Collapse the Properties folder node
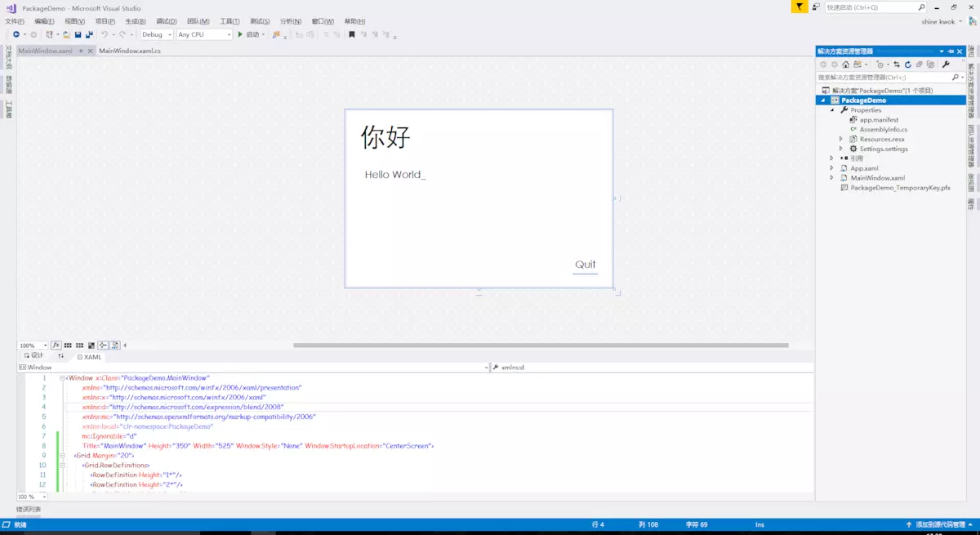The width and height of the screenshot is (980, 535). click(832, 110)
